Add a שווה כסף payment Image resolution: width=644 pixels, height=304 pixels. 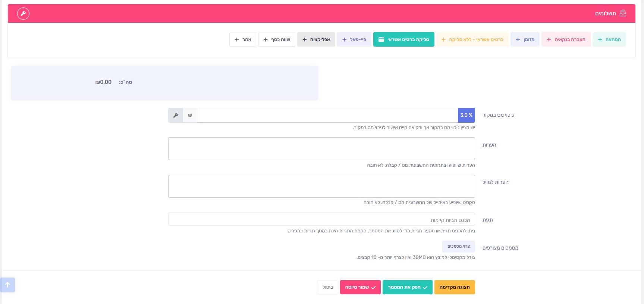[x=276, y=40]
